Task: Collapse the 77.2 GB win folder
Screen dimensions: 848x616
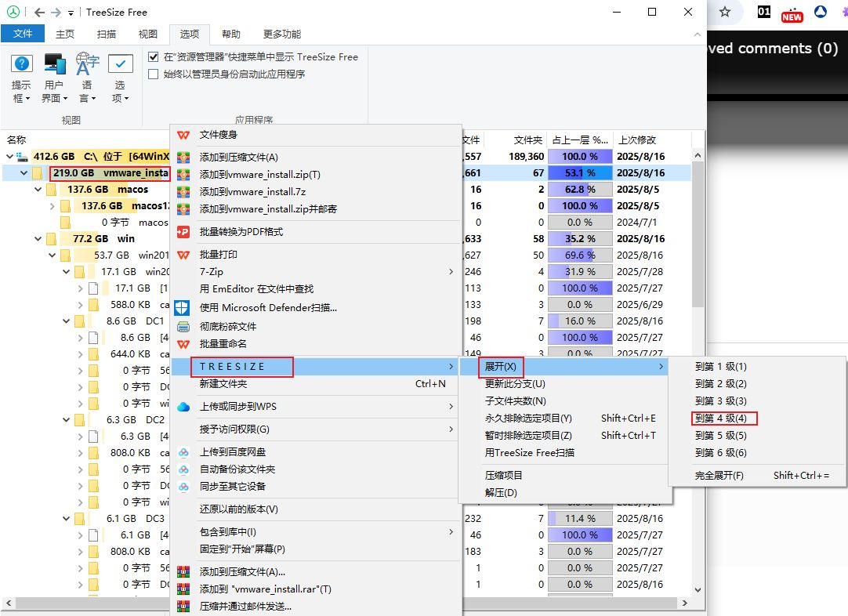Action: 38,238
